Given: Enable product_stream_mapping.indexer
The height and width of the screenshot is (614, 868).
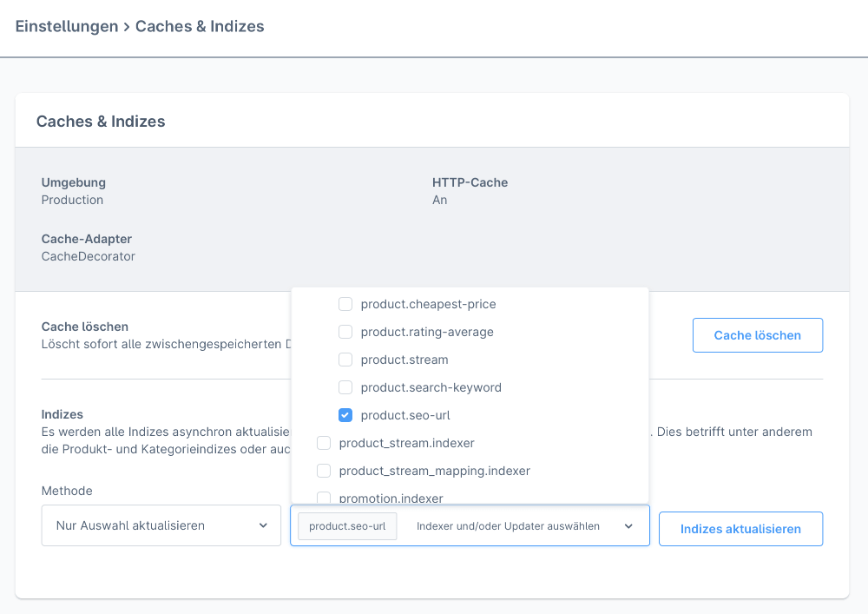Looking at the screenshot, I should pos(323,471).
